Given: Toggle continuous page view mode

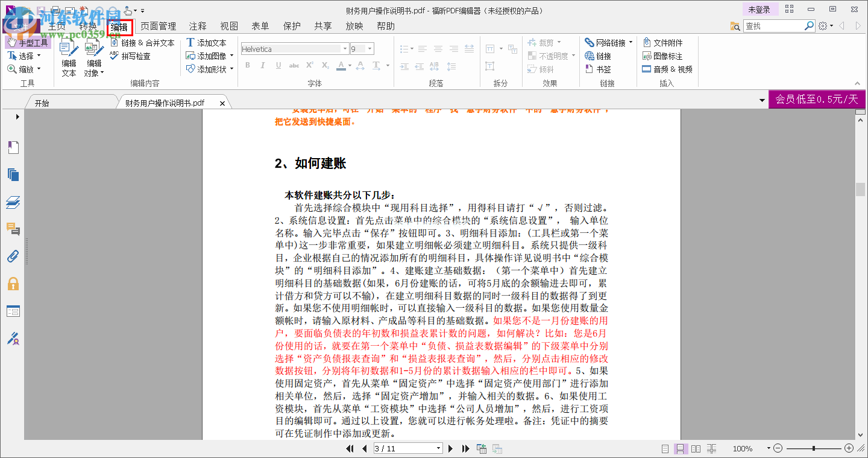Looking at the screenshot, I should point(680,448).
